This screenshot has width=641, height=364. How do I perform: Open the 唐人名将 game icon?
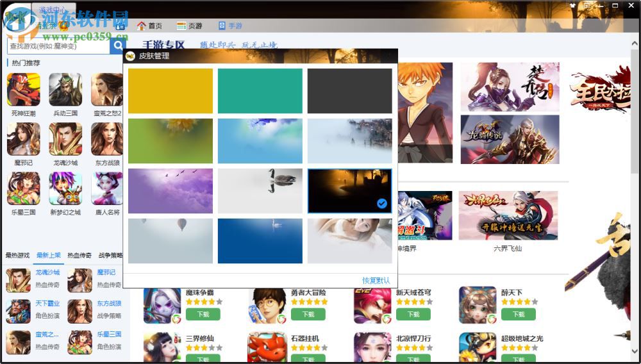tap(106, 188)
